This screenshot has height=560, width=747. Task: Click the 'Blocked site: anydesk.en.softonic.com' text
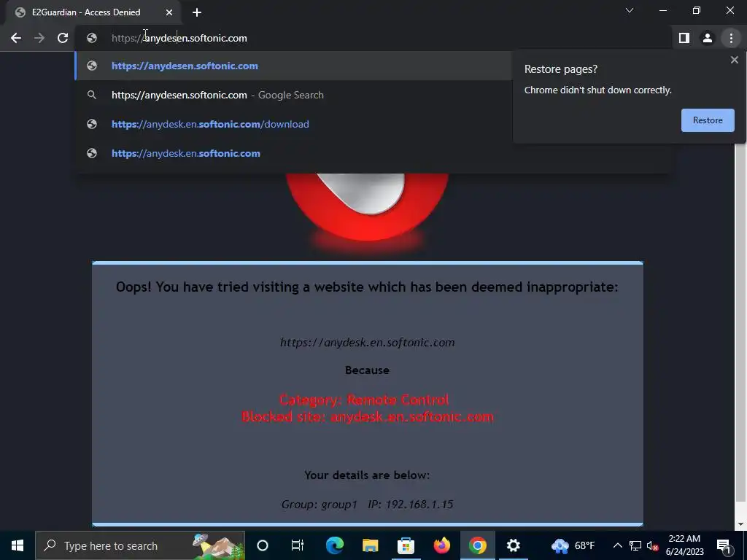368,416
